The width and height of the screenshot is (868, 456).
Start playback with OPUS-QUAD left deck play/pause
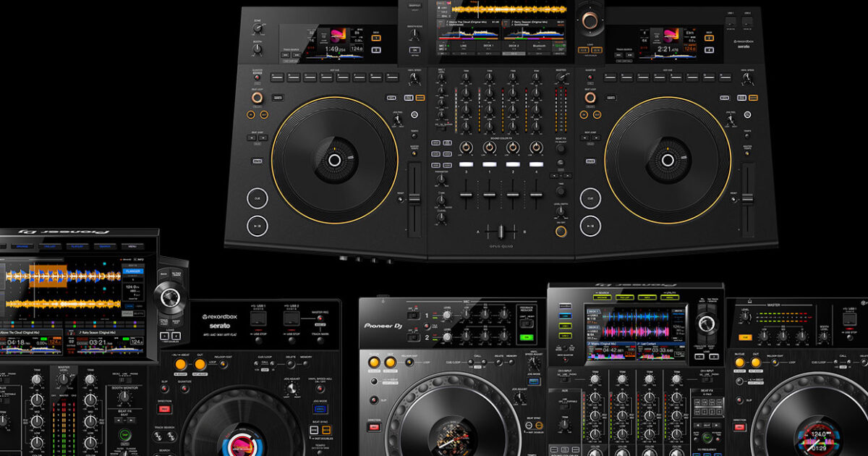point(257,226)
